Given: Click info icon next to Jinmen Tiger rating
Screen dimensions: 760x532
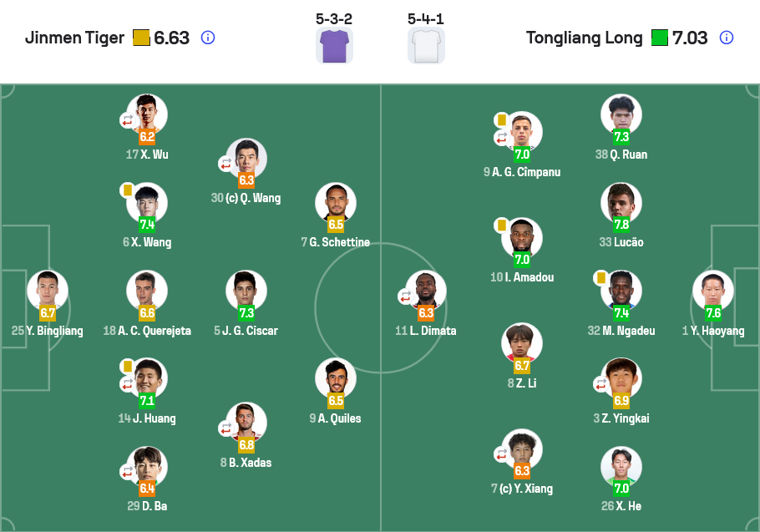Looking at the screenshot, I should click(x=208, y=38).
